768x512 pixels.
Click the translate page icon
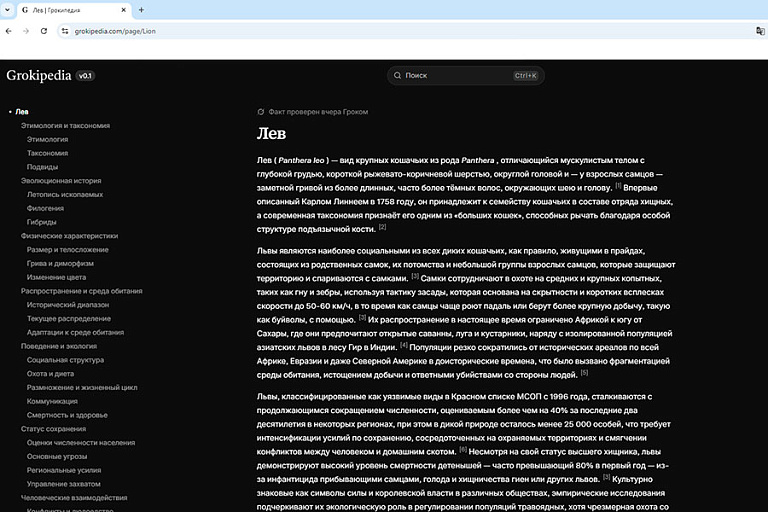(759, 31)
